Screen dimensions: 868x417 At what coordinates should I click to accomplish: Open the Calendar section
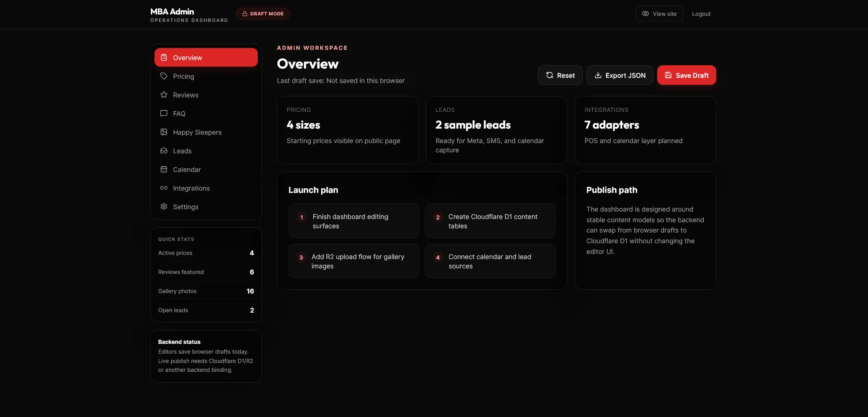pos(206,169)
